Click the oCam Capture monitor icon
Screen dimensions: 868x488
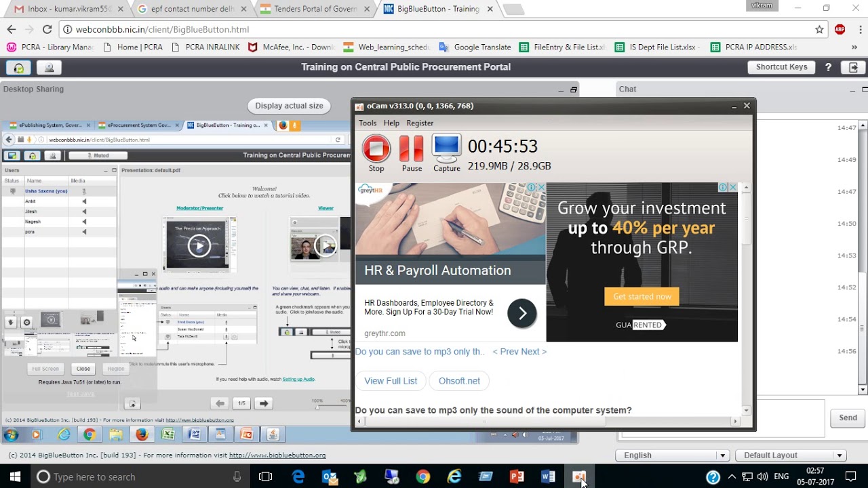point(446,148)
